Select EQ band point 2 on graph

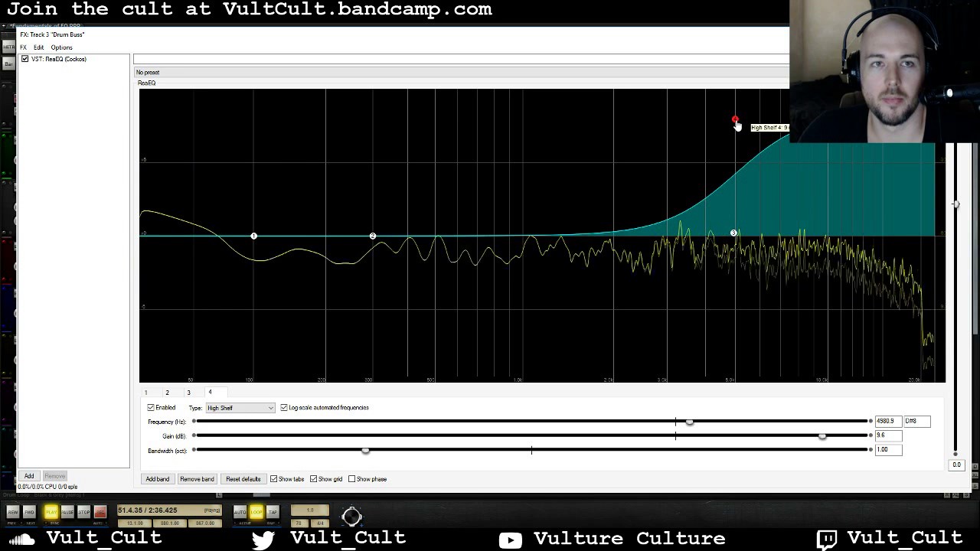pyautogui.click(x=372, y=236)
